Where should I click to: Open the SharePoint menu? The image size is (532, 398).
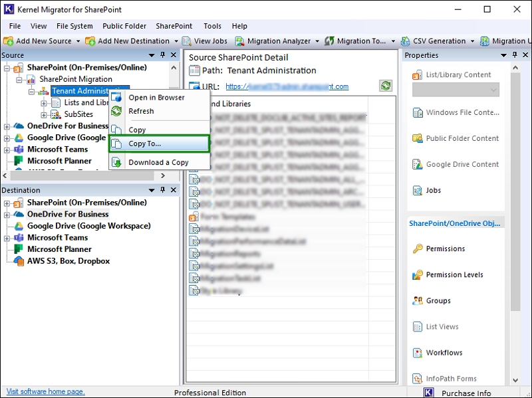pos(174,26)
